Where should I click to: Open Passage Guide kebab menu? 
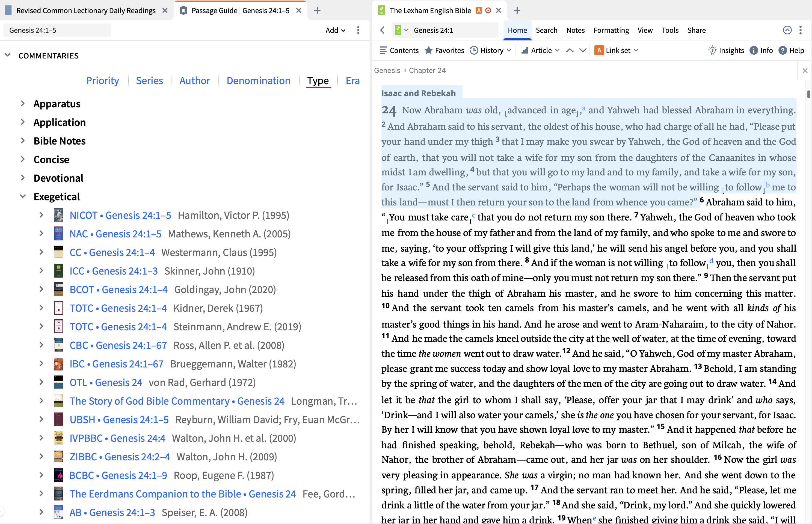pyautogui.click(x=358, y=30)
